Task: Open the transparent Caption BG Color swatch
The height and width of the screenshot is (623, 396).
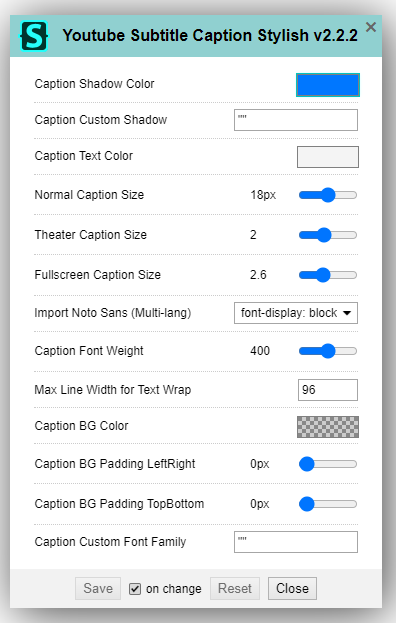Action: (x=328, y=427)
